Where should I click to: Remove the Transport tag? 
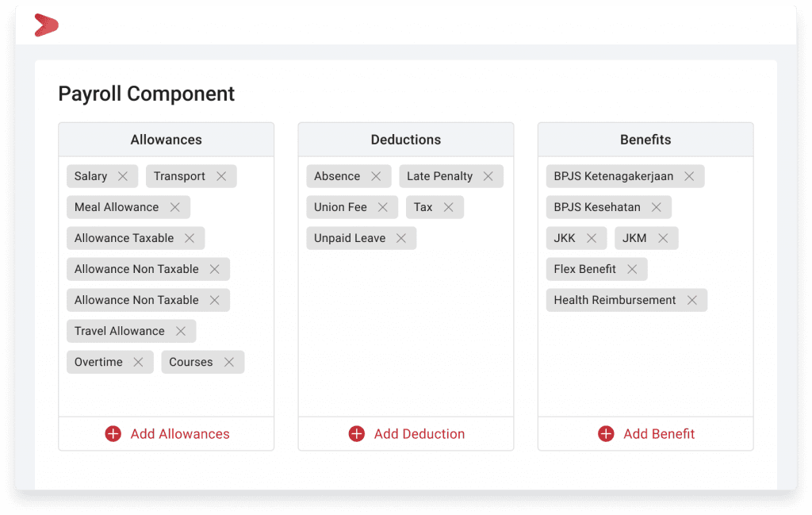click(221, 176)
